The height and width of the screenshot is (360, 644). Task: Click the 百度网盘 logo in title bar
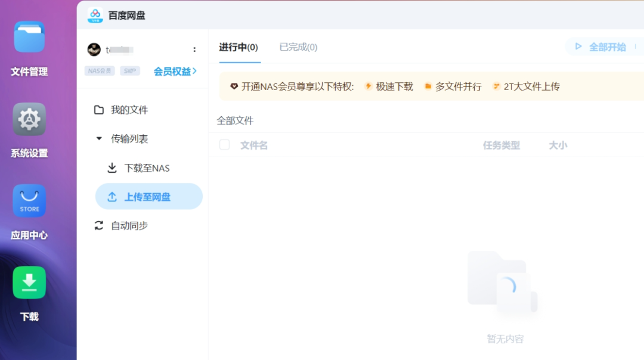coord(95,15)
